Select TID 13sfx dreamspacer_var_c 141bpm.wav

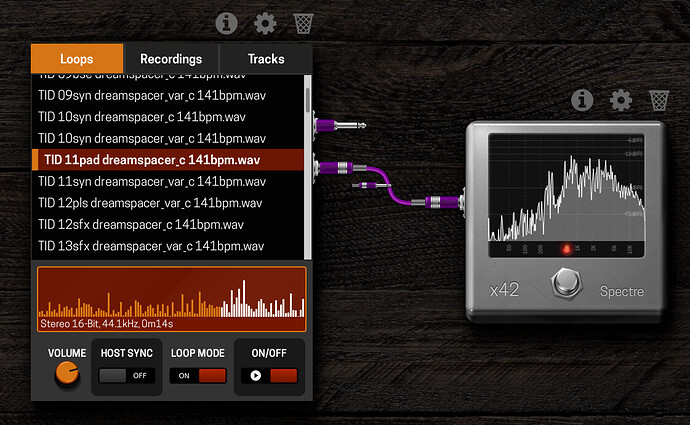168,246
